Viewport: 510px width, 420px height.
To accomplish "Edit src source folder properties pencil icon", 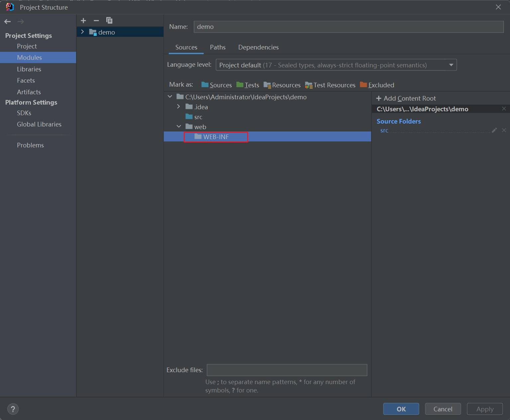I will click(x=494, y=130).
